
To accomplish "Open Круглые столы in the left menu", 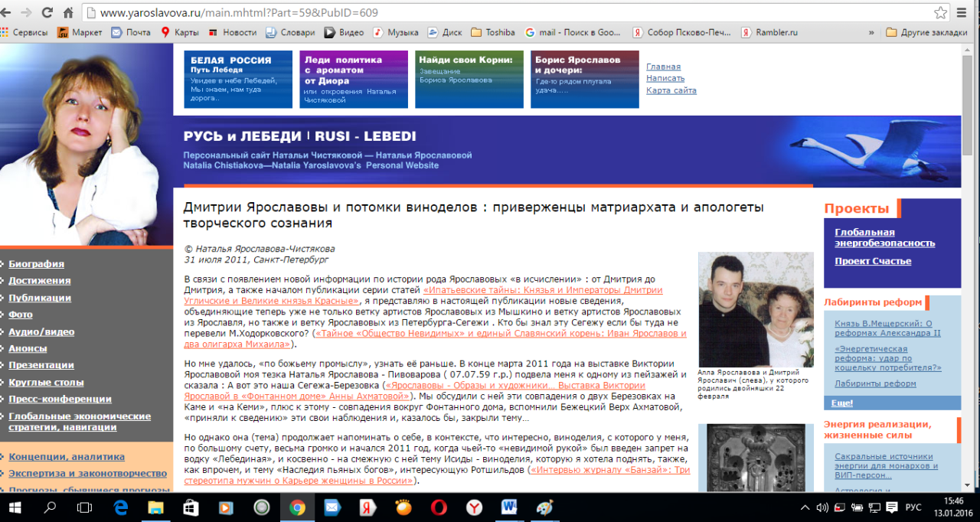I will point(46,382).
